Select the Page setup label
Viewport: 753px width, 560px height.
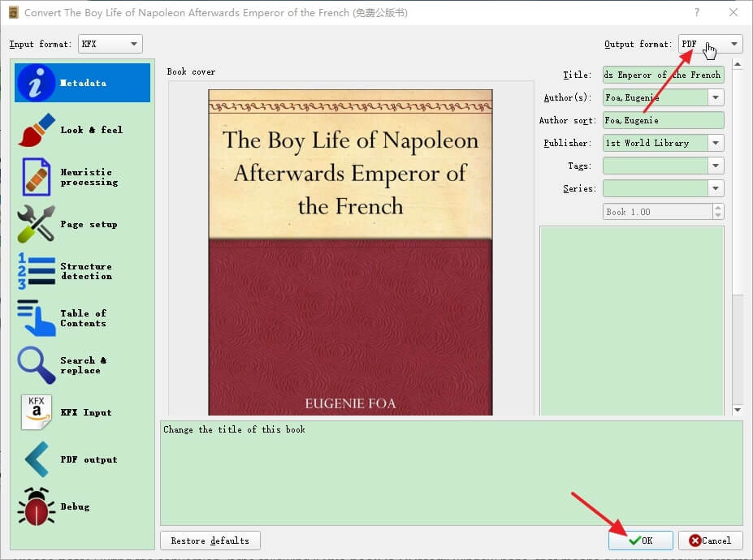coord(89,224)
